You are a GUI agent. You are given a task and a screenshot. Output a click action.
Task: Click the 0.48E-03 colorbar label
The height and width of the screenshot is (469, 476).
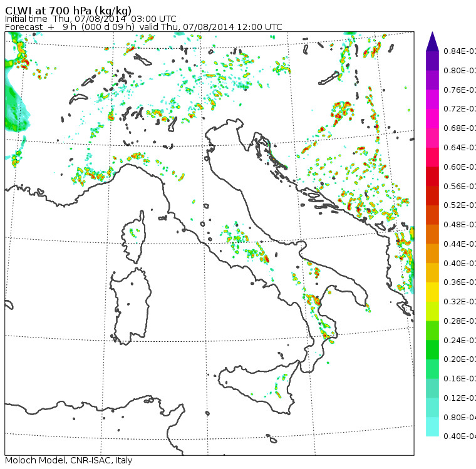[x=460, y=225]
